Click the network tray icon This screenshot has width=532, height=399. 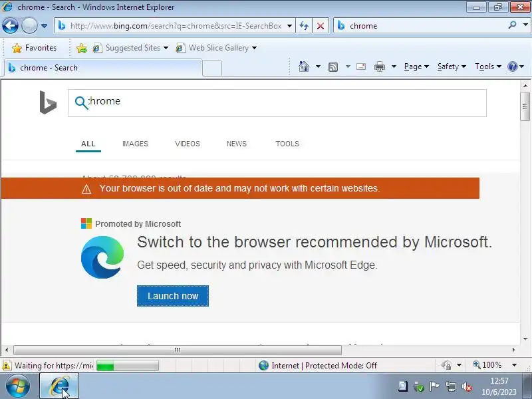pos(450,386)
